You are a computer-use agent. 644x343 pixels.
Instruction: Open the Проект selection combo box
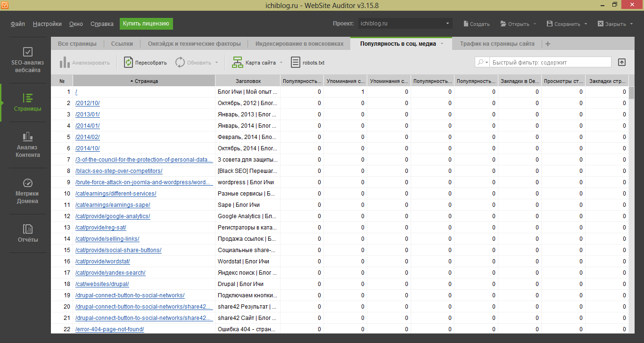pos(405,24)
